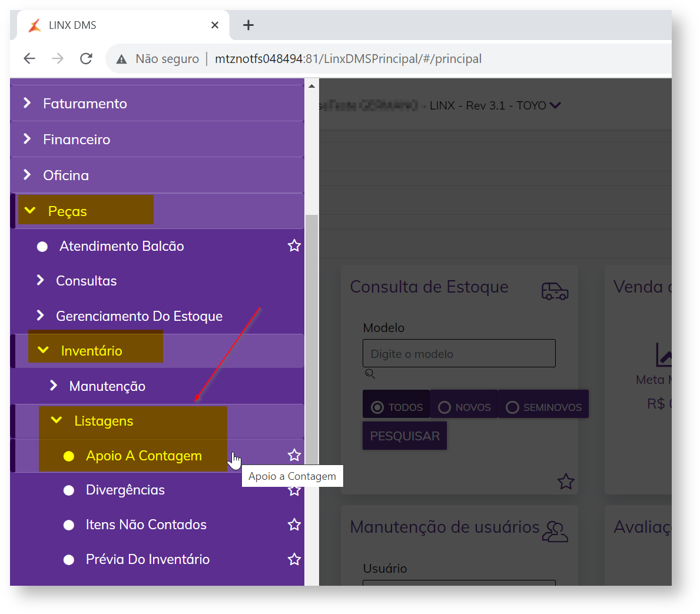This screenshot has width=700, height=614.
Task: Click the Digite o modelo input field
Action: (x=459, y=354)
